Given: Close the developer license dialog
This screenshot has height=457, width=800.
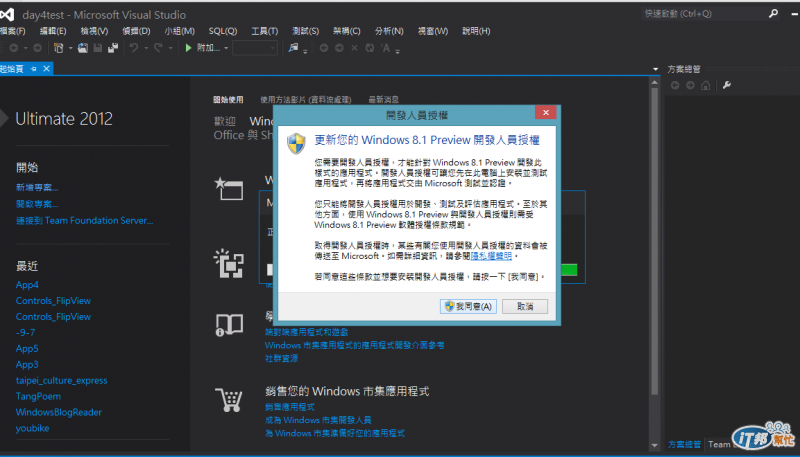Looking at the screenshot, I should (x=545, y=113).
